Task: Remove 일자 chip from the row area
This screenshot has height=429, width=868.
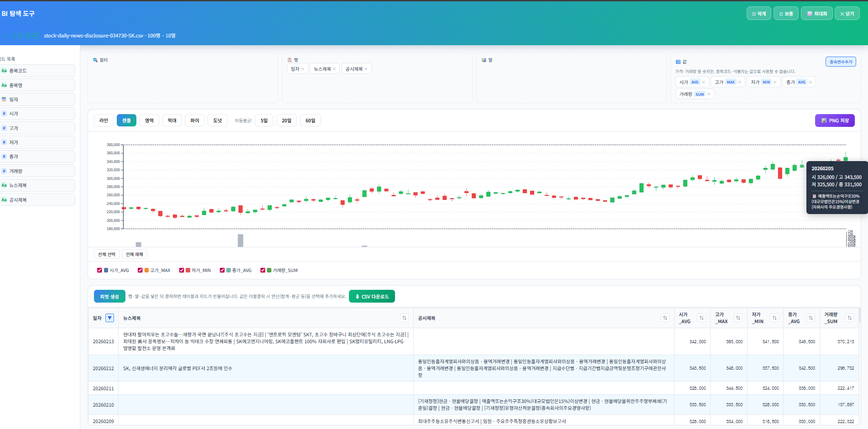Action: [302, 69]
